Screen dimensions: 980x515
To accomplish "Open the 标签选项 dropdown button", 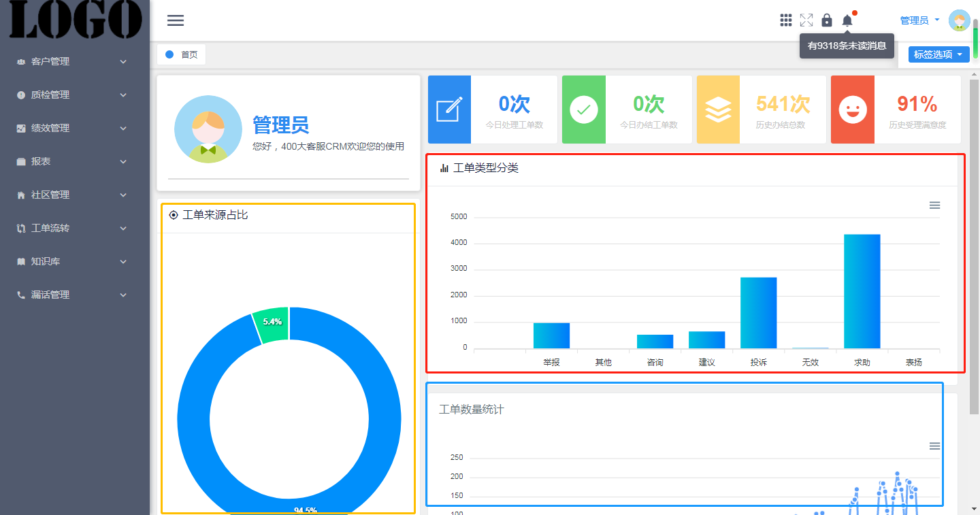I will pyautogui.click(x=939, y=54).
